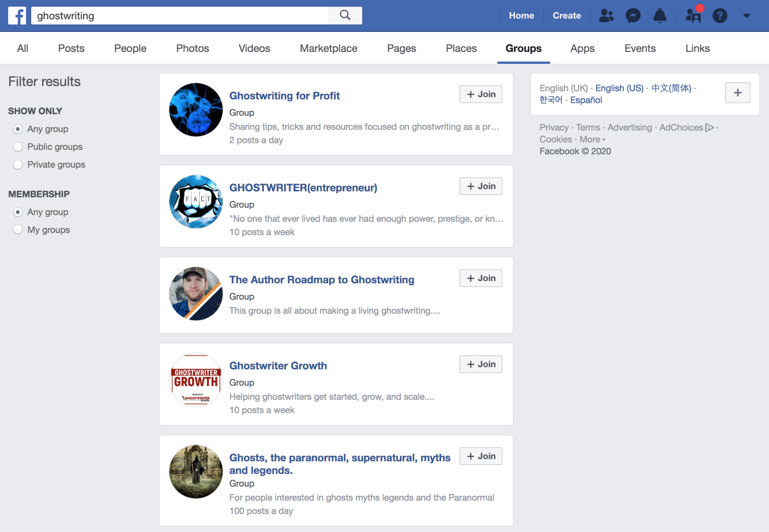This screenshot has width=769, height=532.
Task: Open the Cookies footer link
Action: pos(555,140)
